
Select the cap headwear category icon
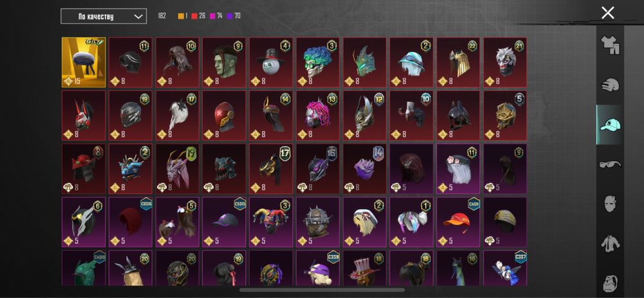[x=610, y=124]
